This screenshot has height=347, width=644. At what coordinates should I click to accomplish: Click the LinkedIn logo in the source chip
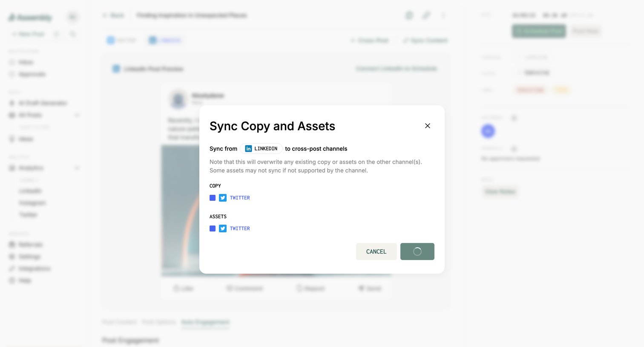(248, 149)
